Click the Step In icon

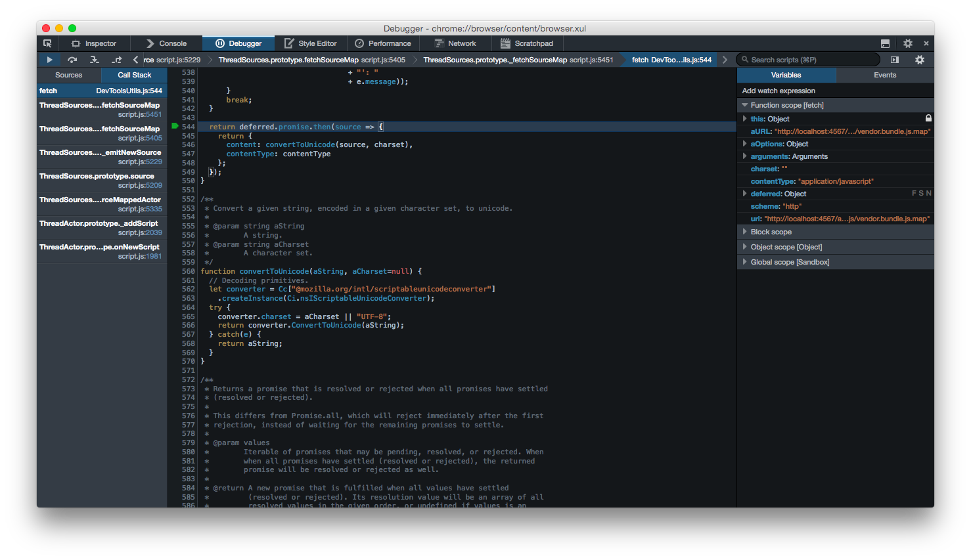point(94,60)
